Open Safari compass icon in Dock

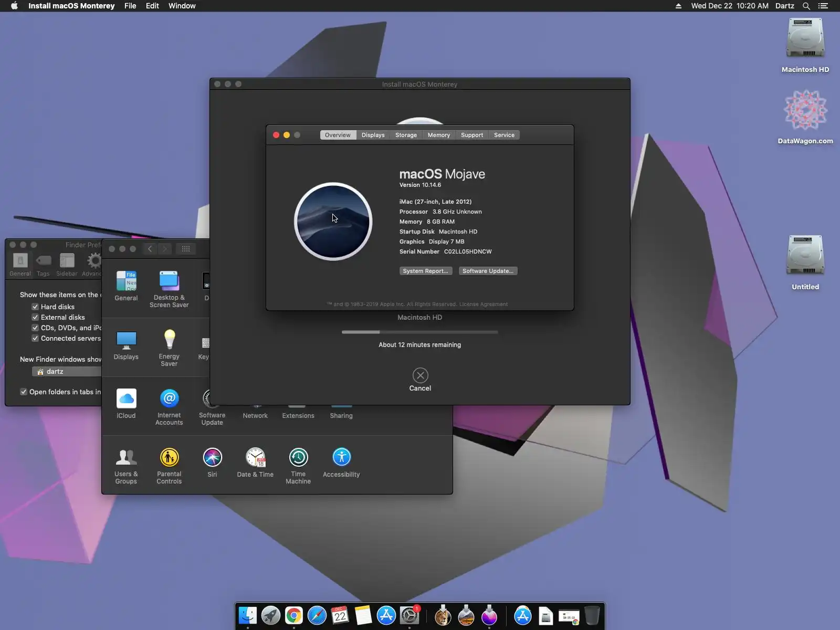pyautogui.click(x=317, y=615)
